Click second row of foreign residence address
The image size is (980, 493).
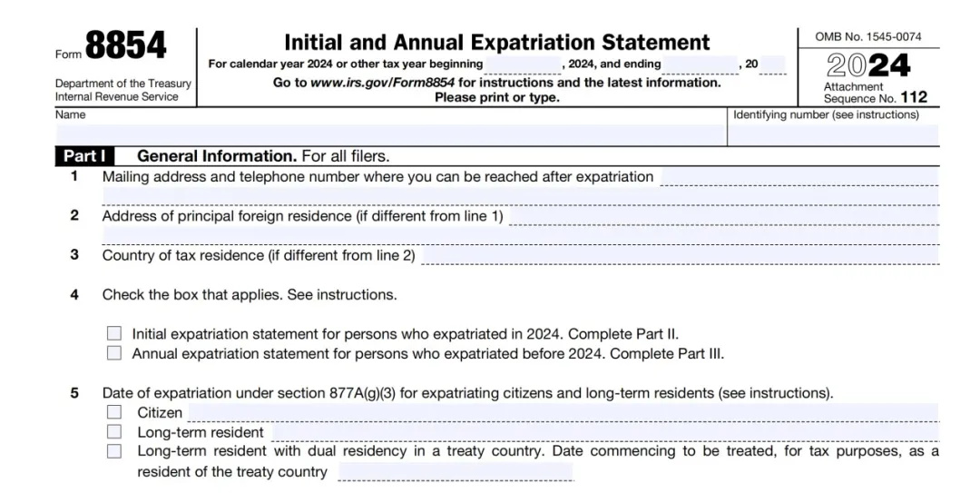click(x=519, y=236)
